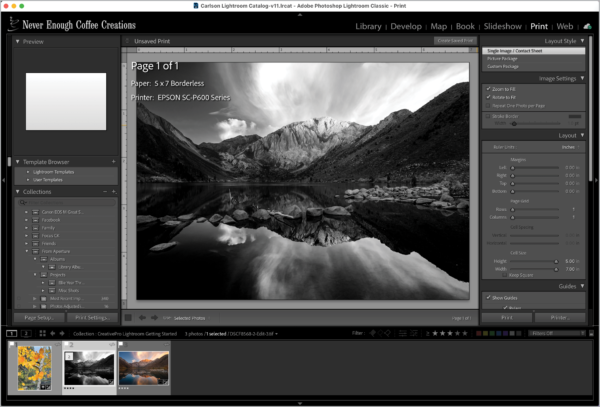Click Create Saved Print button

click(x=455, y=41)
